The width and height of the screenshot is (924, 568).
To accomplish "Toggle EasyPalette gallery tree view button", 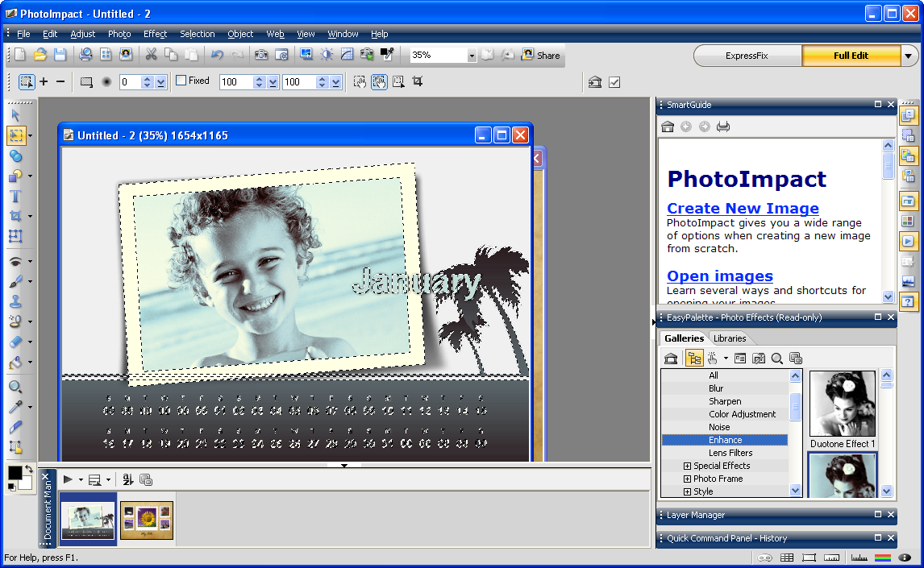I will (694, 359).
